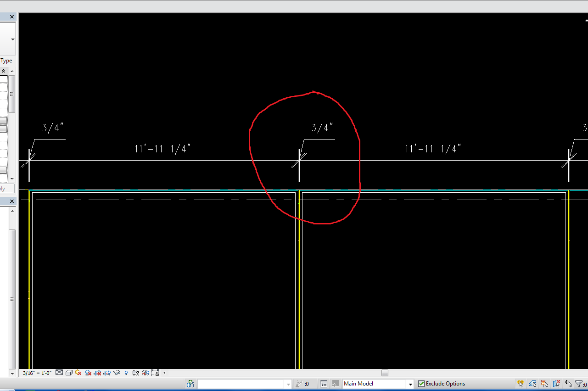The height and width of the screenshot is (391, 588).
Task: Open the Design Options icon
Action: pos(324,384)
